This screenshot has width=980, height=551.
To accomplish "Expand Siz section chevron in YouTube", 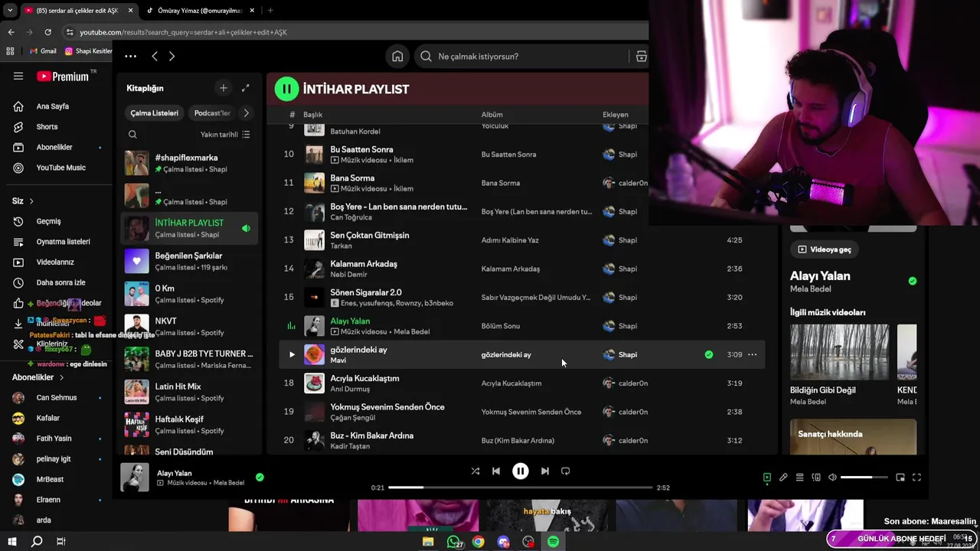I will [31, 201].
